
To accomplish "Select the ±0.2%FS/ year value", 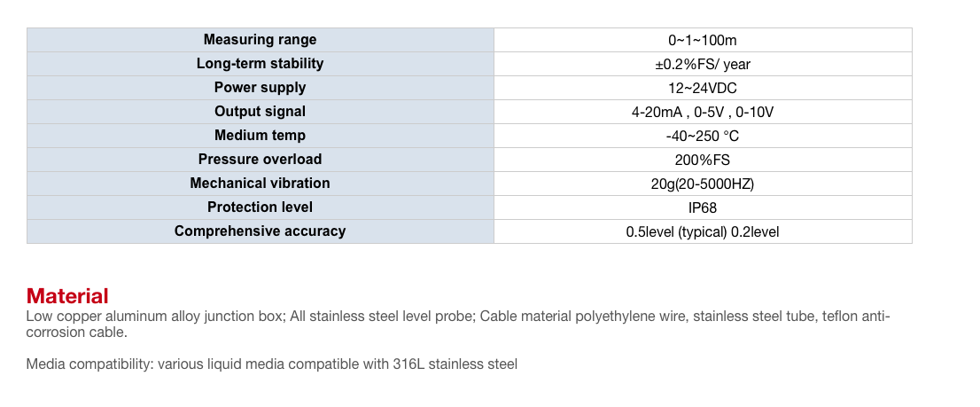I will tap(703, 65).
